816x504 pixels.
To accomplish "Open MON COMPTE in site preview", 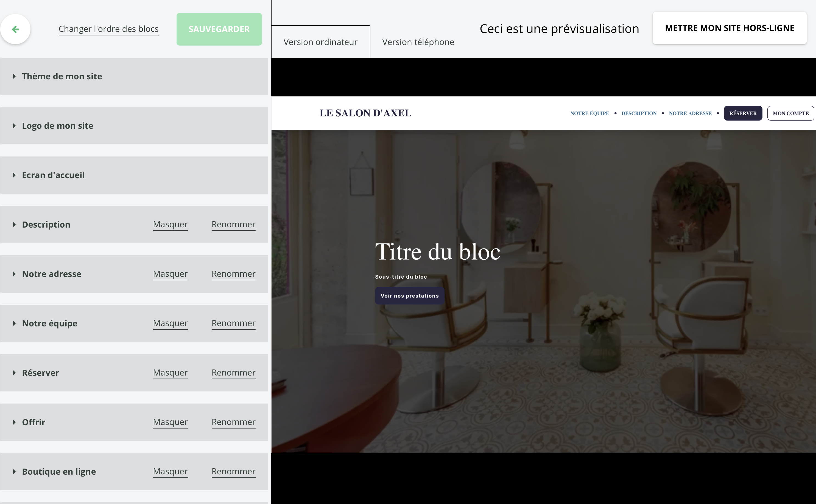I will pyautogui.click(x=791, y=113).
